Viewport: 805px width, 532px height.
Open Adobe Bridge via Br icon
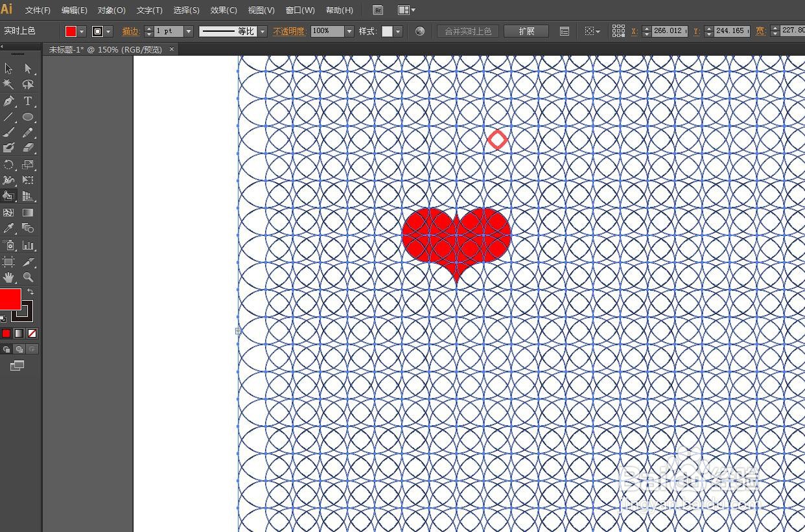click(x=379, y=10)
